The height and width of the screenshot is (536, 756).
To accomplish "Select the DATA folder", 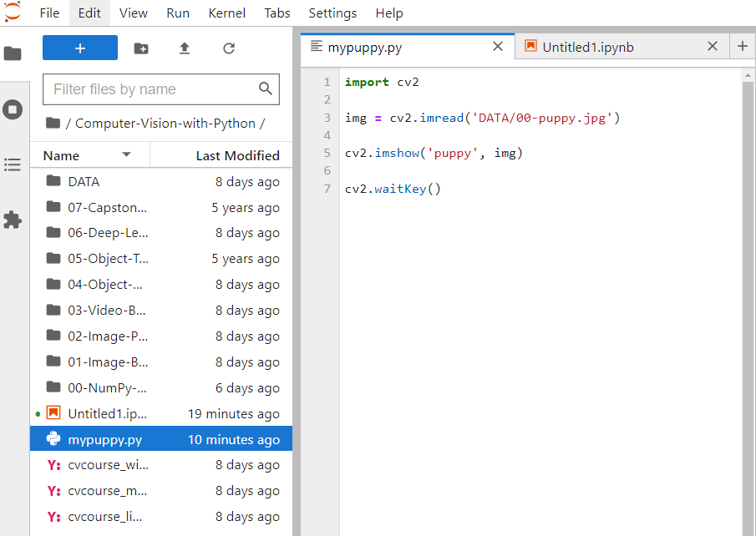I will coord(161,181).
